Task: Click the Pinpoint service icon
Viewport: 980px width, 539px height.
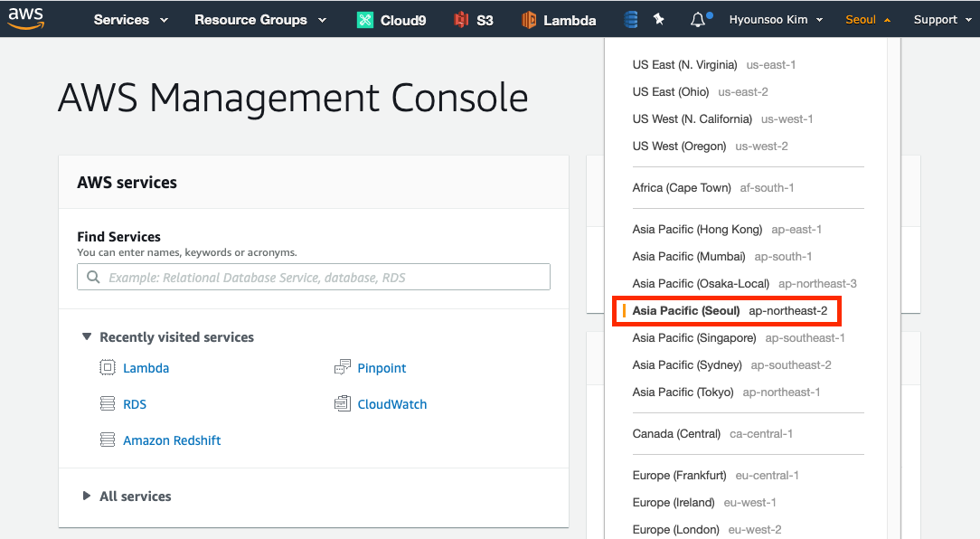Action: 343,367
